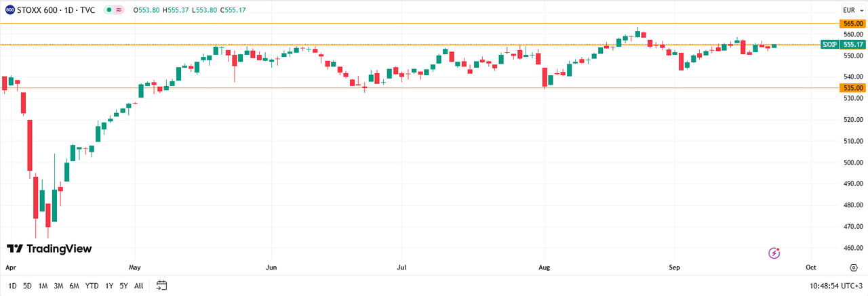Open the EUR currency dropdown
This screenshot has height=296, width=868.
[851, 10]
